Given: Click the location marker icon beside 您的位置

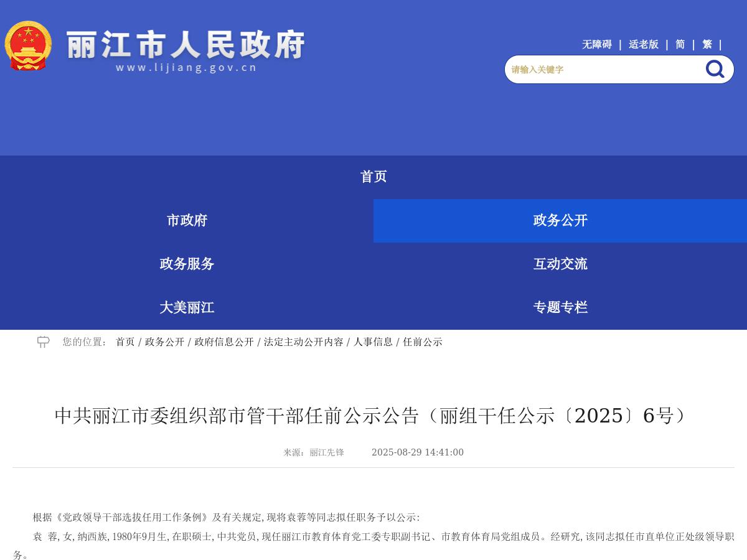Looking at the screenshot, I should tap(42, 342).
